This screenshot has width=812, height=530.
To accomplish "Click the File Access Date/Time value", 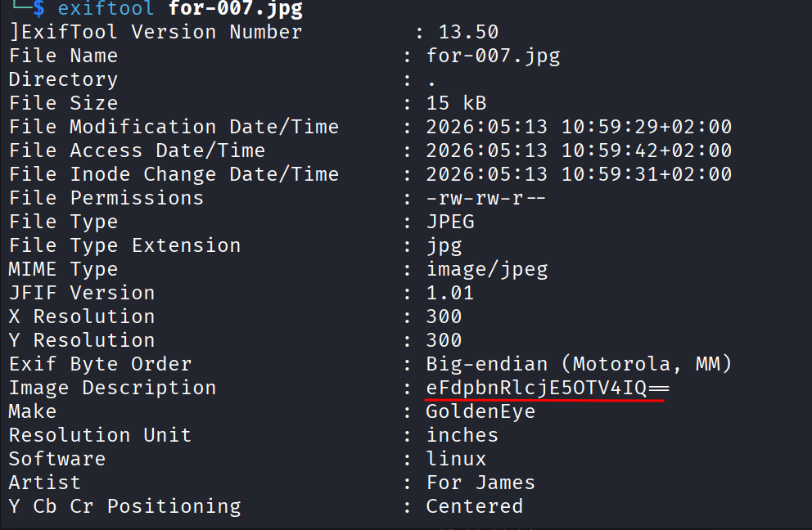I will [x=579, y=150].
